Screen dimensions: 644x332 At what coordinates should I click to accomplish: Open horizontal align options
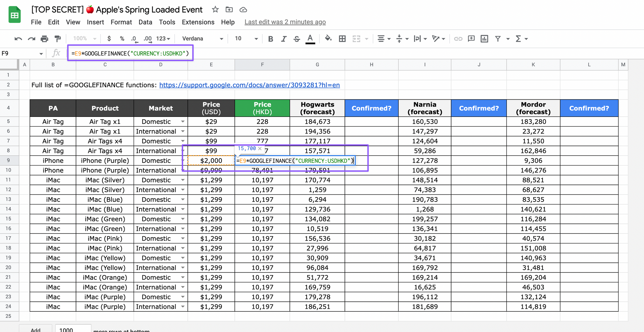(x=384, y=39)
